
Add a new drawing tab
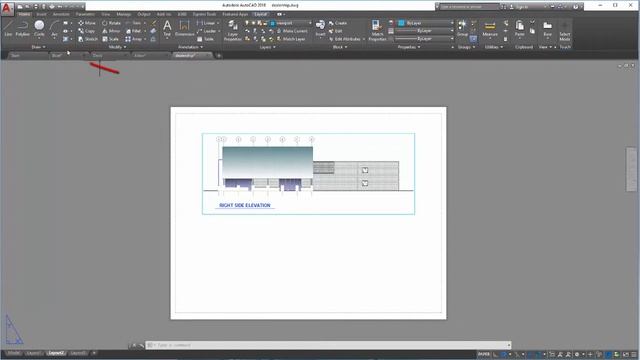219,56
